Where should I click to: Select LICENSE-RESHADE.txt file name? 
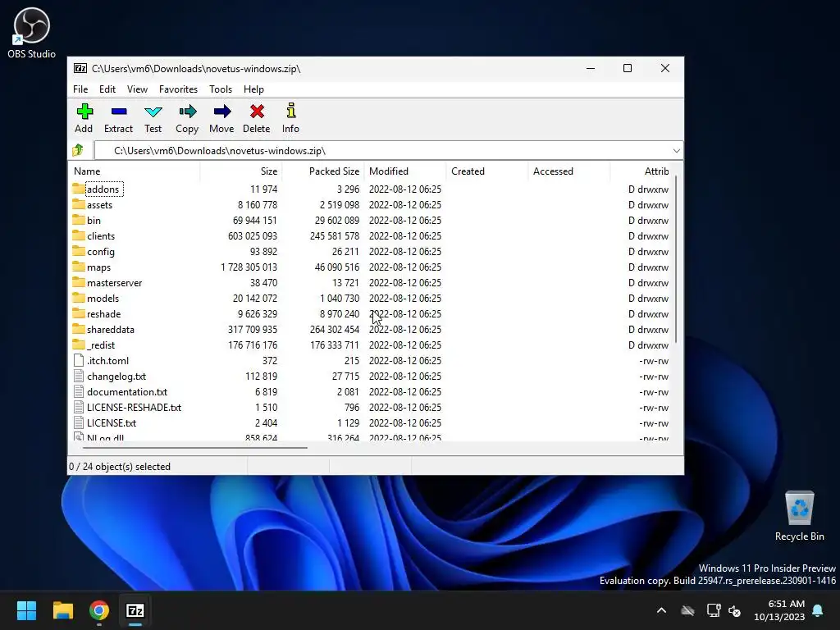point(134,408)
